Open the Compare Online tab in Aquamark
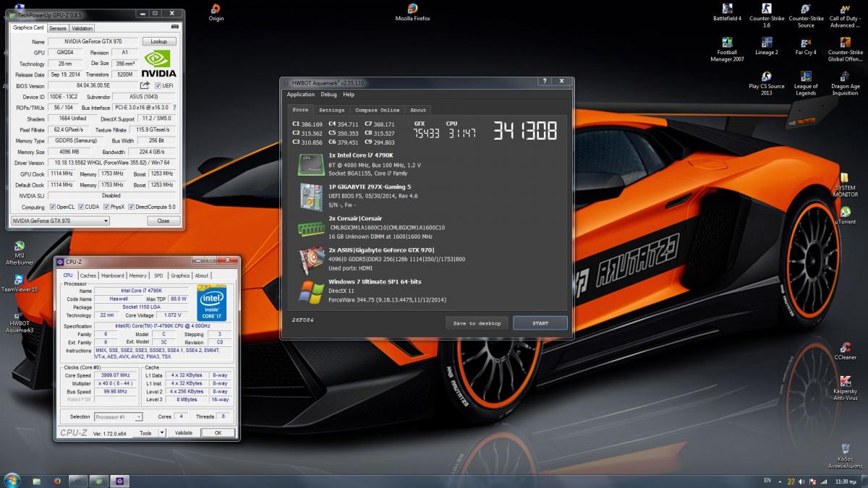Viewport: 868px width, 488px height. pos(378,110)
